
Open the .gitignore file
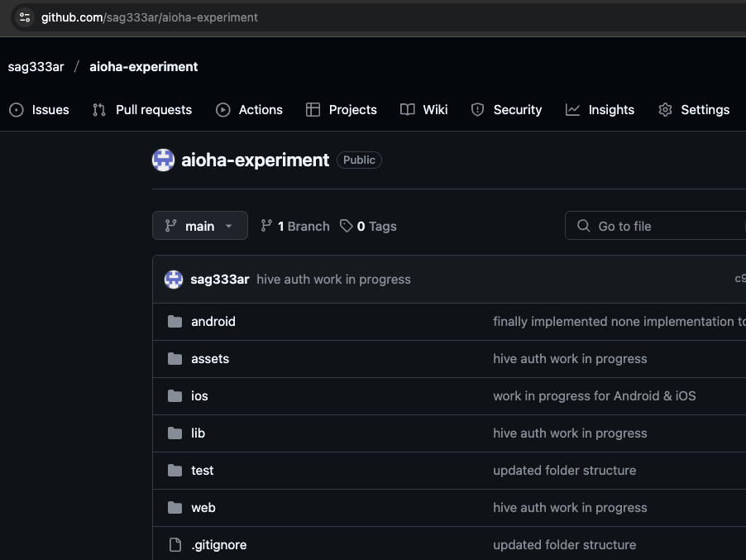coord(219,545)
